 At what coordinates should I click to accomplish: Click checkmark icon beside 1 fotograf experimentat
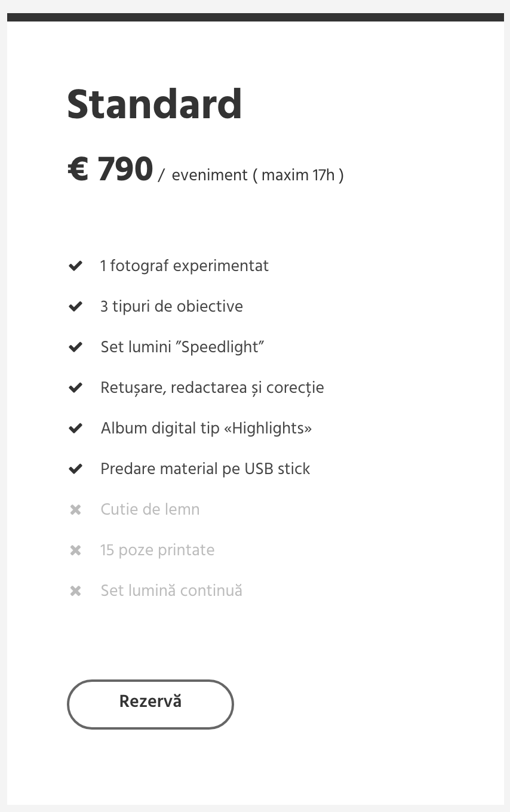pos(75,266)
